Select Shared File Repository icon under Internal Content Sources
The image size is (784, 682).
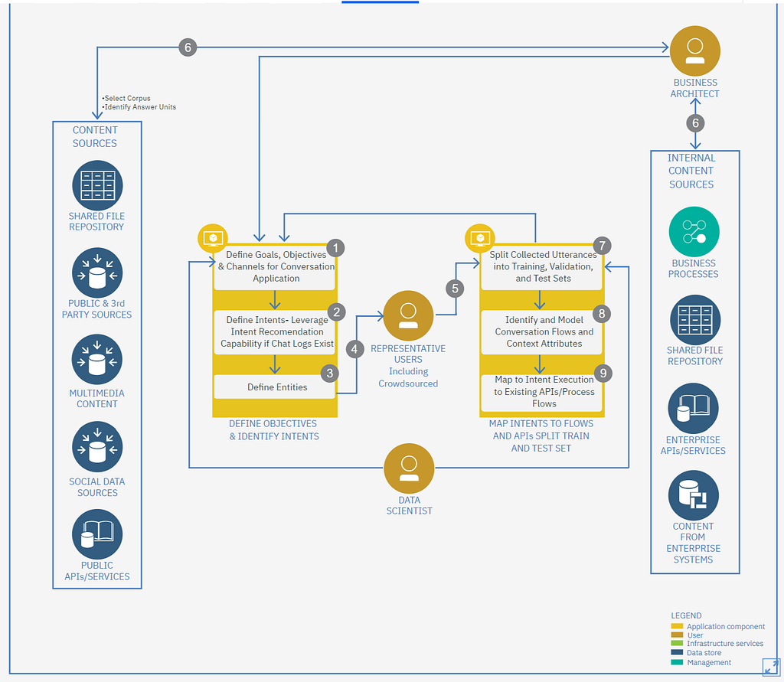(695, 320)
